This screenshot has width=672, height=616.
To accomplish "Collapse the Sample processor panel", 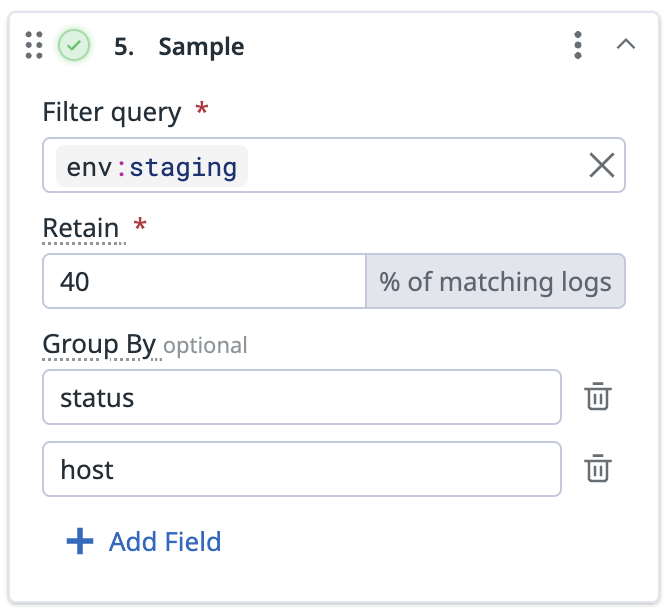I will click(626, 44).
